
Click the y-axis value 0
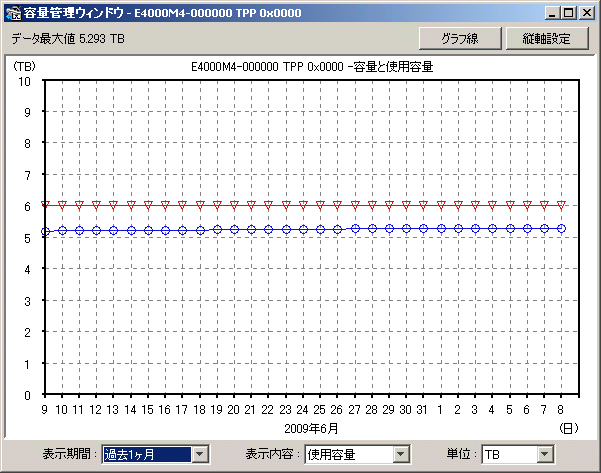coord(27,395)
